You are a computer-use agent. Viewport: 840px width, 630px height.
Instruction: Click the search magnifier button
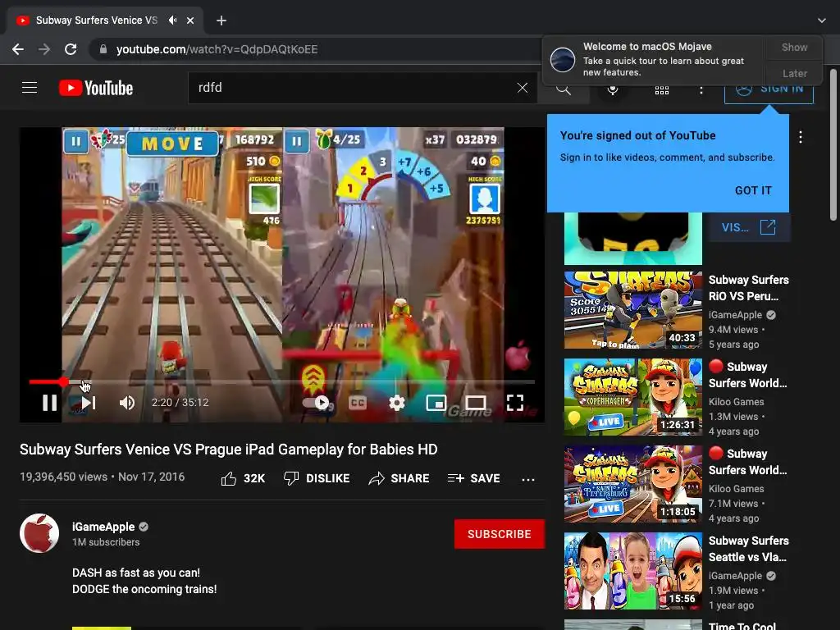tap(564, 89)
